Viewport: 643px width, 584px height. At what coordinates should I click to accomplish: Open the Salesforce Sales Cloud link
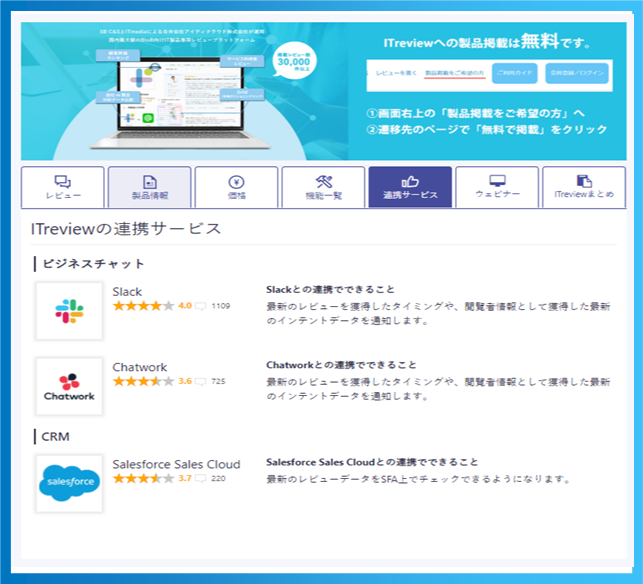(x=176, y=464)
